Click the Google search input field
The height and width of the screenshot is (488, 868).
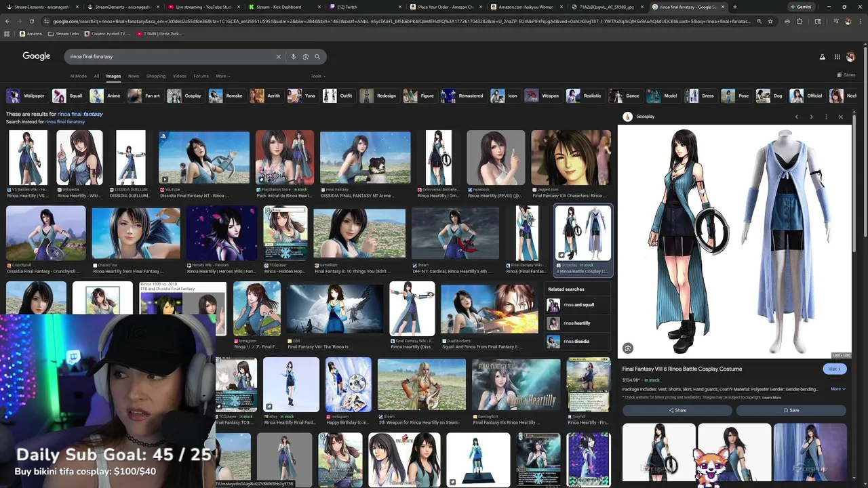[x=170, y=57]
